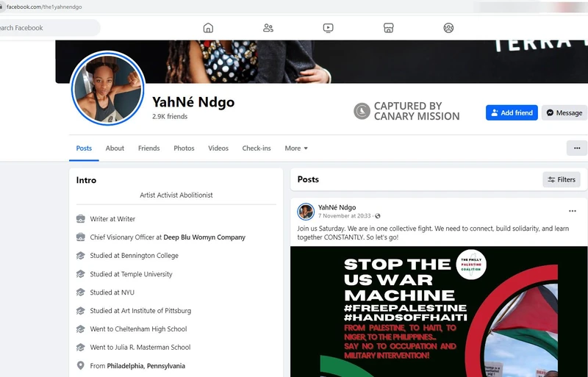Expand the More dropdown
This screenshot has height=377, width=588.
pos(296,148)
